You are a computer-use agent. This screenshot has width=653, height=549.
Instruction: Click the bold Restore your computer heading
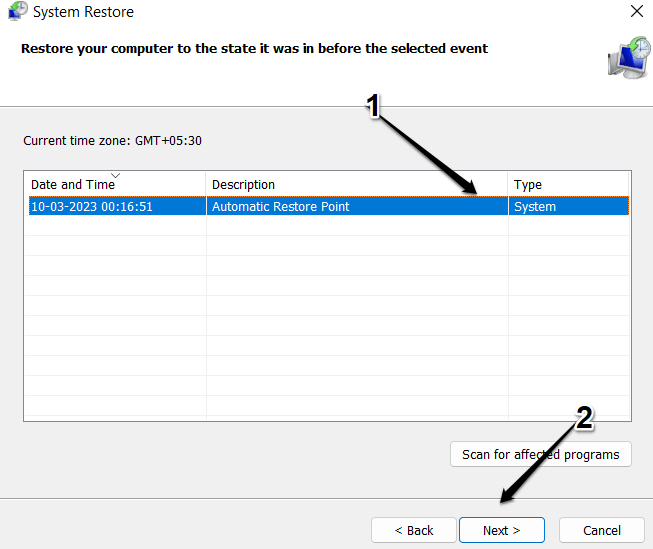pyautogui.click(x=254, y=48)
